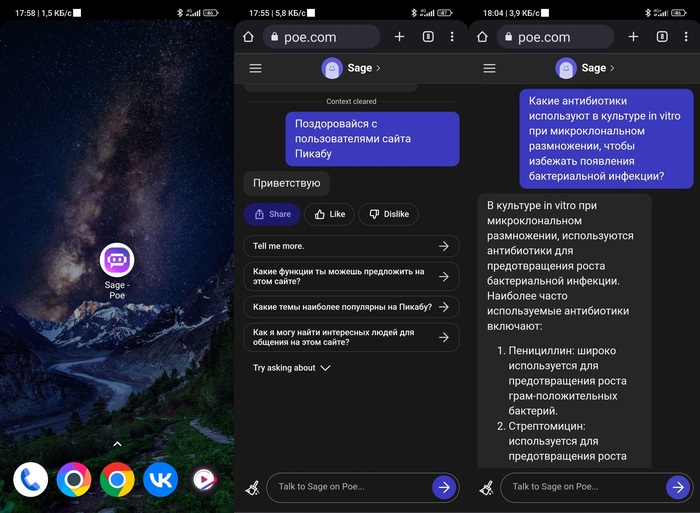The image size is (700, 513).
Task: Open the VK app from the dock
Action: tap(160, 480)
